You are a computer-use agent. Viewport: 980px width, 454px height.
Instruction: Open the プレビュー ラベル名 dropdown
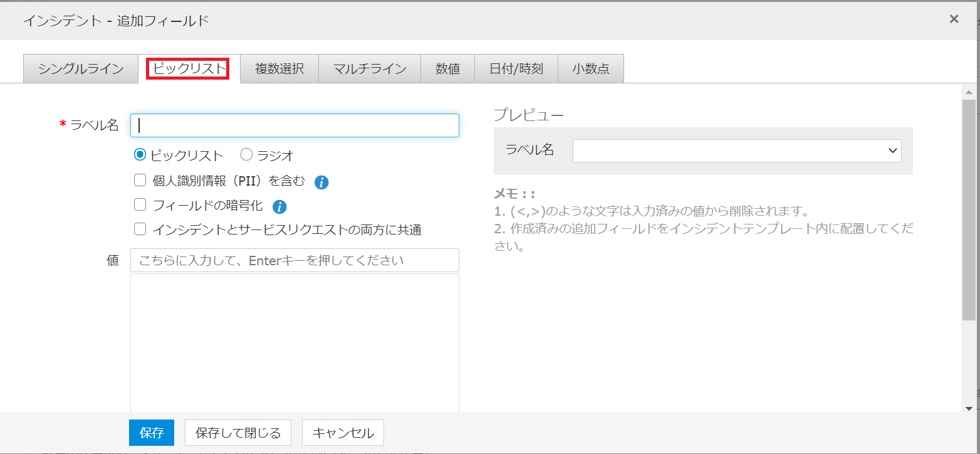736,150
